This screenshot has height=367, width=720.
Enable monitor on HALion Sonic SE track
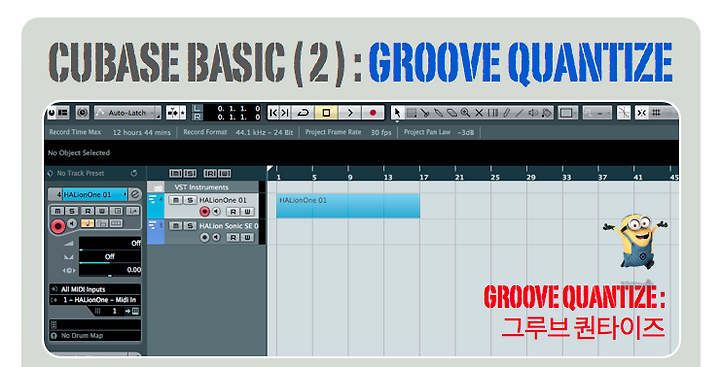[x=216, y=237]
